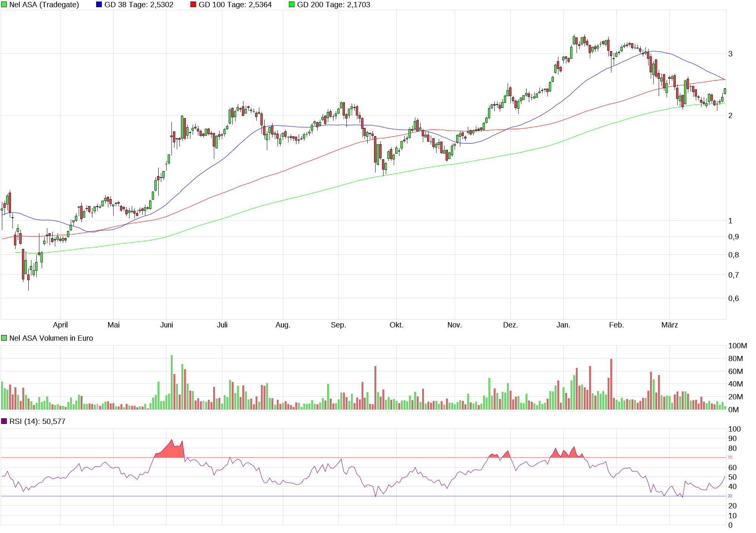Click the RSI (14): 50,577 label
Image resolution: width=756 pixels, height=533 pixels.
[37, 421]
